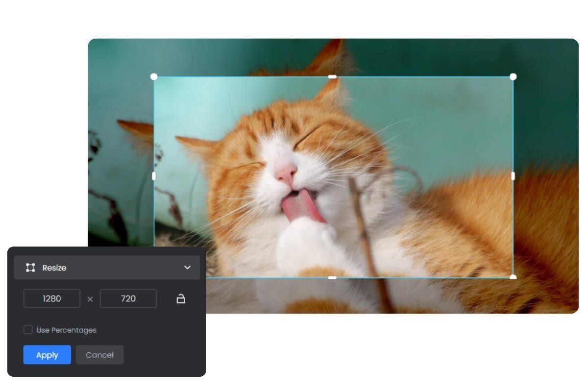Viewport: 588px width, 392px height.
Task: Select the top-right crop handle
Action: [513, 76]
